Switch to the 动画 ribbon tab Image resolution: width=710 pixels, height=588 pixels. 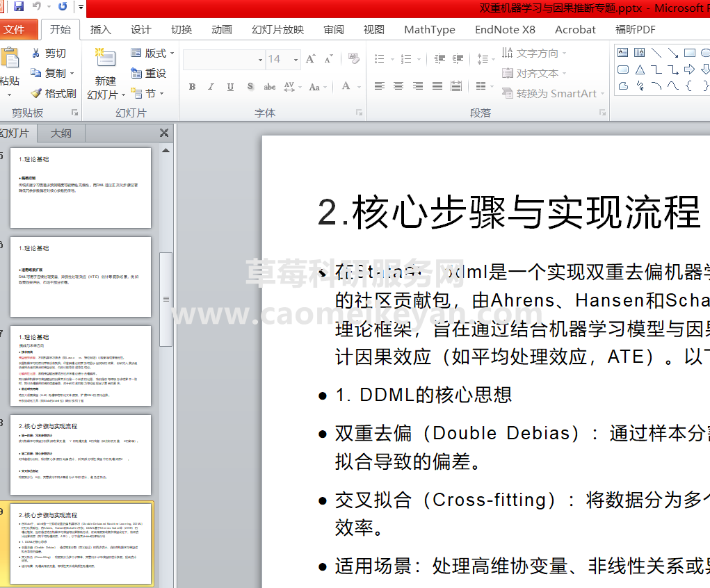coord(222,30)
